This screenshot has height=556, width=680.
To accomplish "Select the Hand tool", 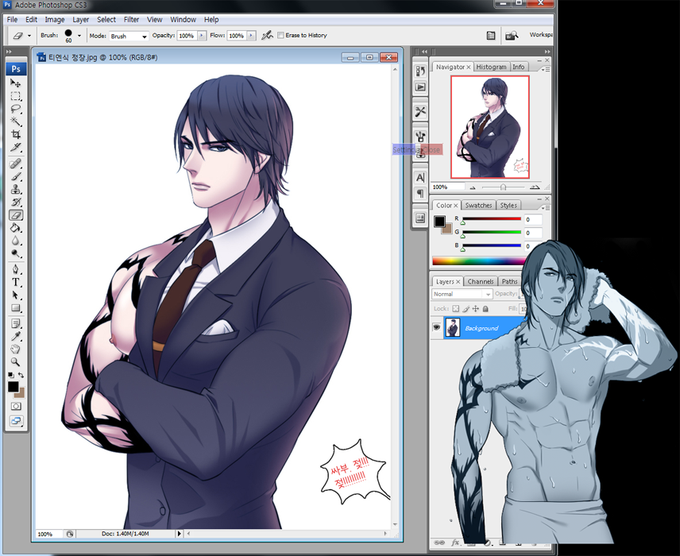I will pos(16,349).
